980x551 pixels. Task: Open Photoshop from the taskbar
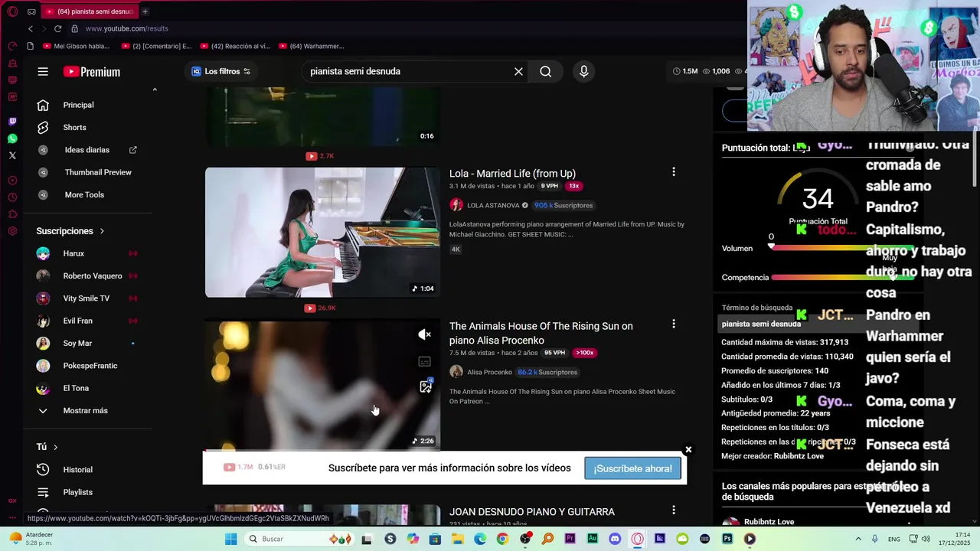[x=727, y=539]
